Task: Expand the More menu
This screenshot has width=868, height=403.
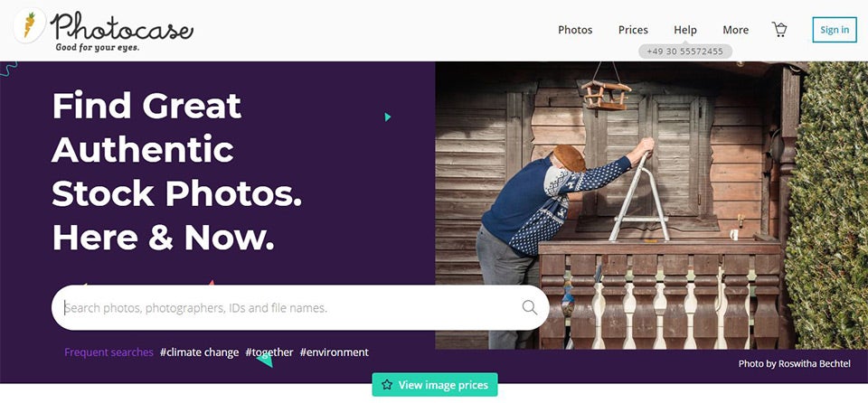Action: (736, 30)
